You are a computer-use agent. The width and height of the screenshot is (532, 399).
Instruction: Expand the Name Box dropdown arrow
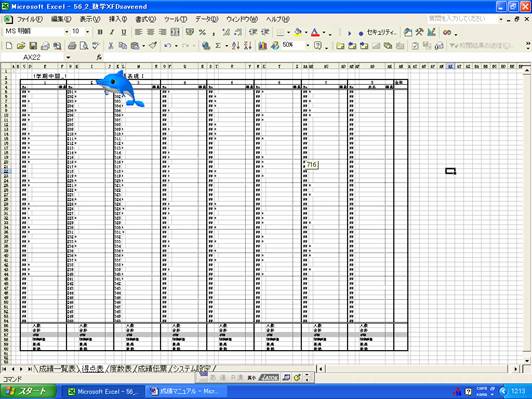[68, 57]
